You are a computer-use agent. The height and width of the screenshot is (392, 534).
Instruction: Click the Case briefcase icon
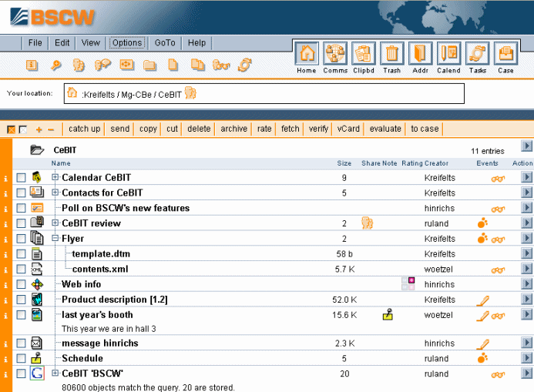coord(505,54)
